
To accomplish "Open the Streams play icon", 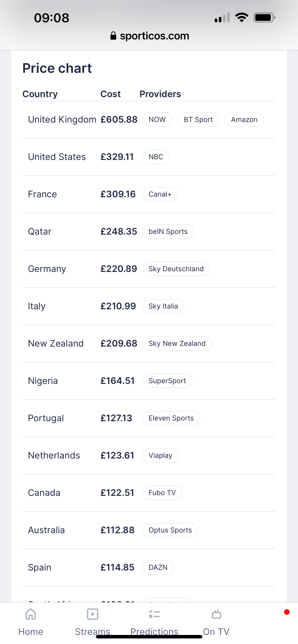I will [x=93, y=614].
